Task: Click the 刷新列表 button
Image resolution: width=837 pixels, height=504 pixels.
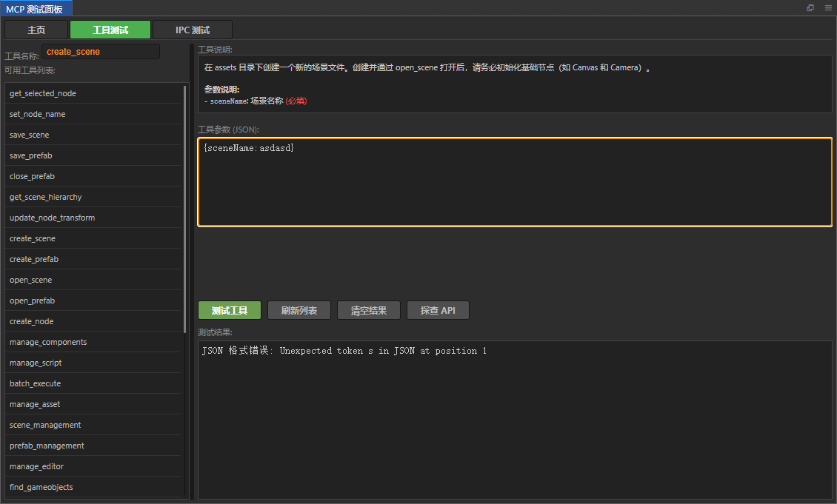Action: click(x=299, y=310)
